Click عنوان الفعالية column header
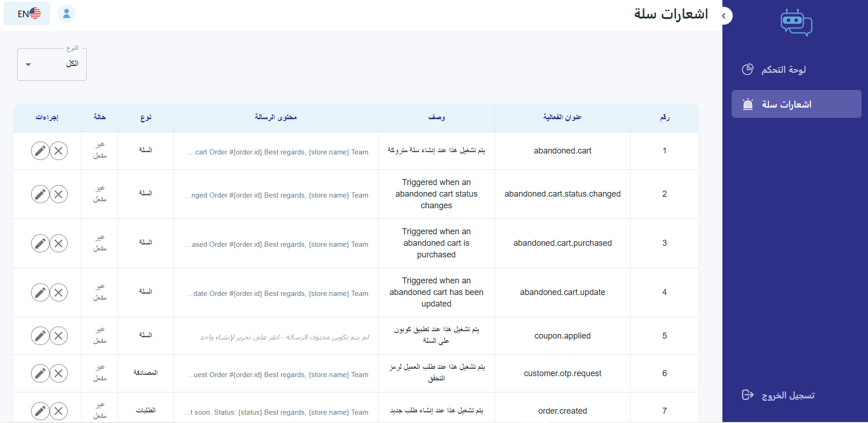This screenshot has height=423, width=868. (562, 117)
